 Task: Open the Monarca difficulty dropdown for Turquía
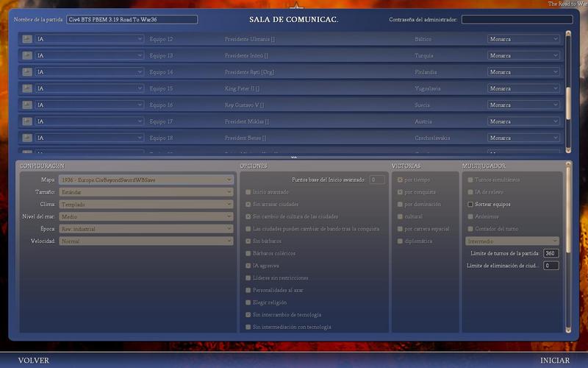pos(523,55)
